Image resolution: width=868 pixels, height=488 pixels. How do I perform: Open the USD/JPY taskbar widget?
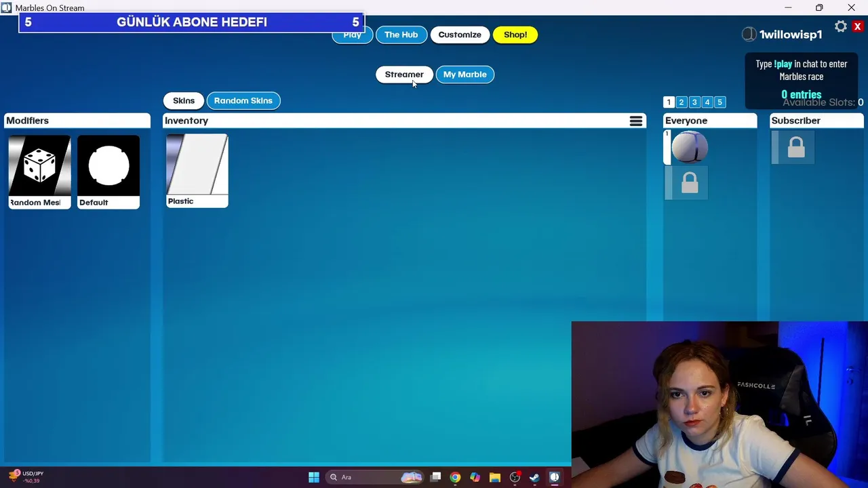(x=26, y=476)
